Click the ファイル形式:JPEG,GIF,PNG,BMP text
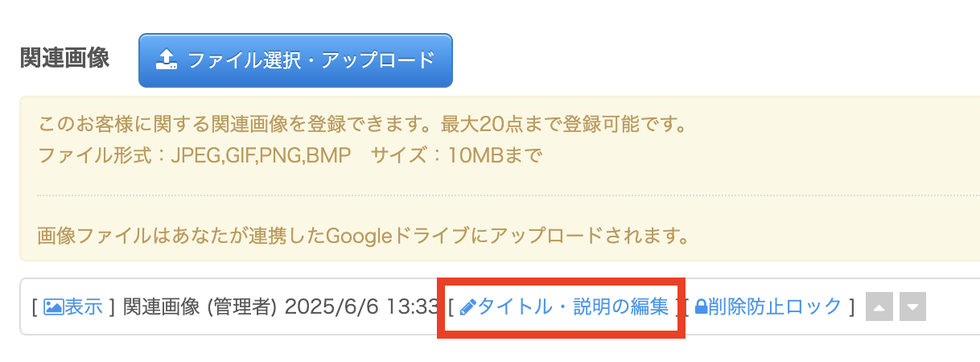 point(194,154)
